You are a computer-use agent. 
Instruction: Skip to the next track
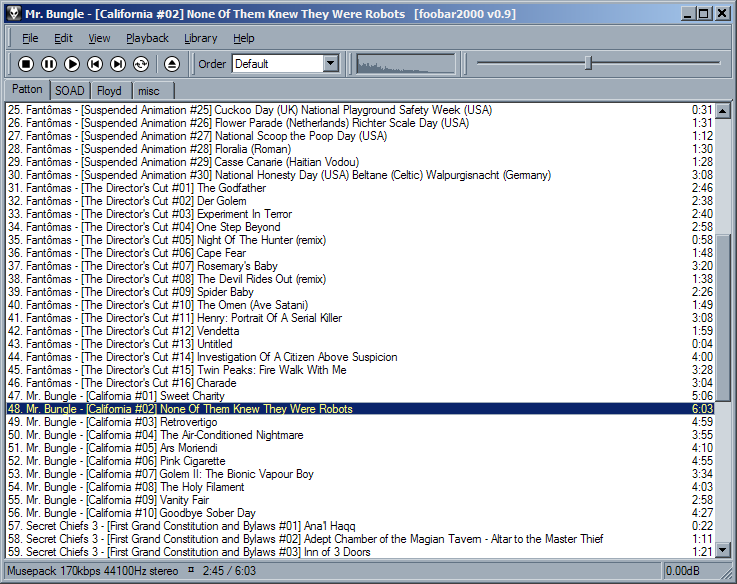pos(118,64)
